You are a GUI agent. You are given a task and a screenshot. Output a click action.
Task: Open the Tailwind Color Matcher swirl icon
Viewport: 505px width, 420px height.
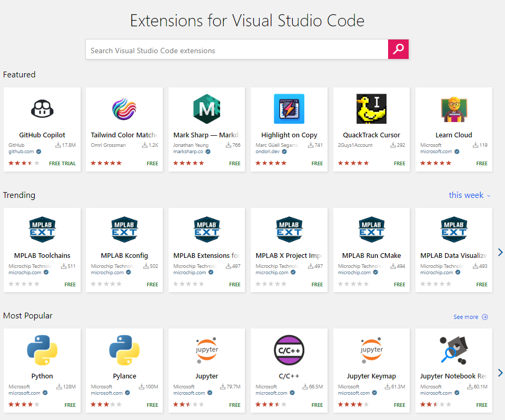(124, 109)
